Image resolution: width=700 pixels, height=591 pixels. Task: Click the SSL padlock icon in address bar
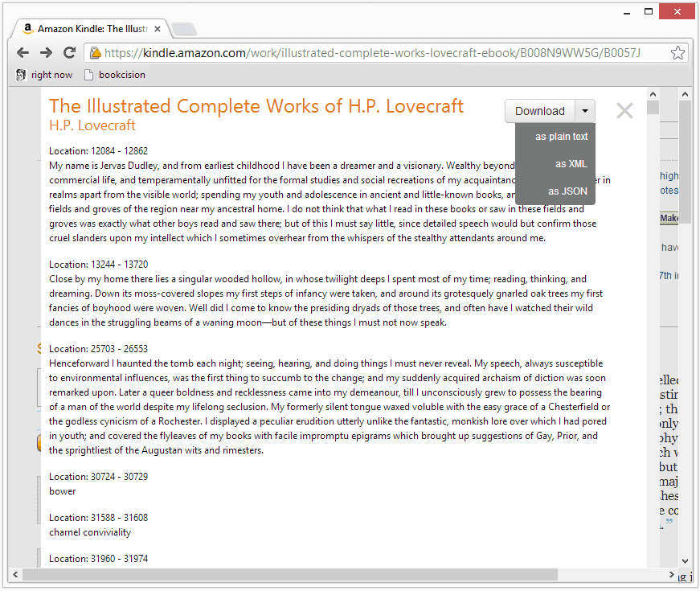95,53
